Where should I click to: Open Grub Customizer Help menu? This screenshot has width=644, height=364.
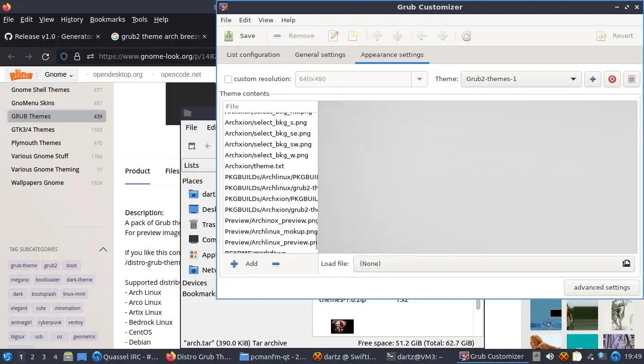[x=288, y=20]
